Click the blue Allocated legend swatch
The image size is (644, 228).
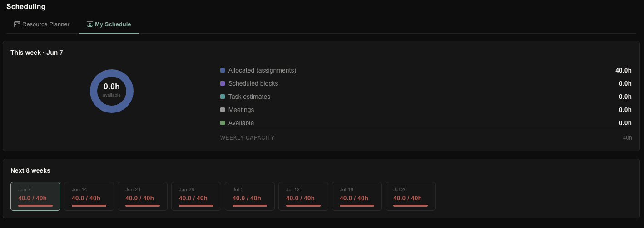(x=223, y=71)
